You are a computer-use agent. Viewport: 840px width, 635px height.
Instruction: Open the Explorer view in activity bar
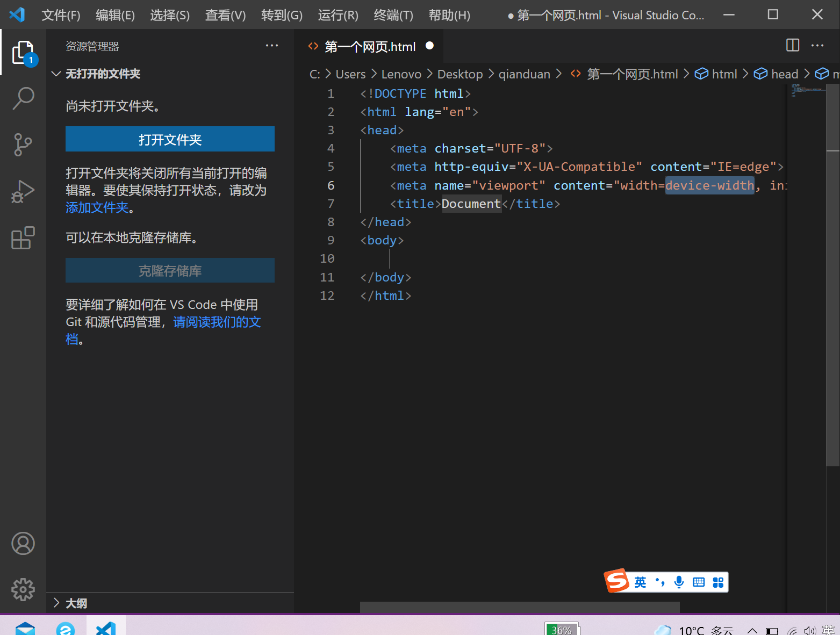tap(23, 53)
